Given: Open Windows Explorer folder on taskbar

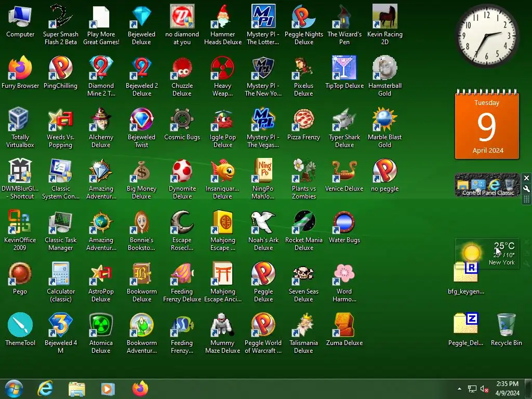Looking at the screenshot, I should click(77, 389).
